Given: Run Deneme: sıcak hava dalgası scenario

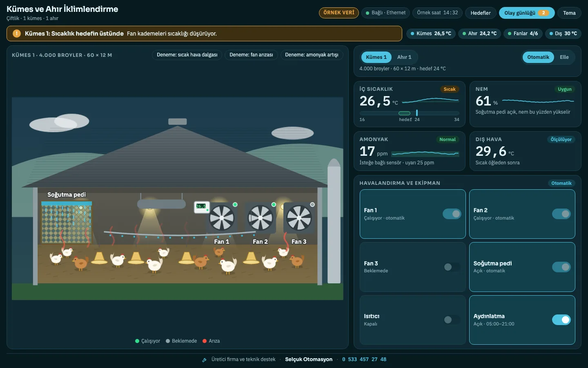Looking at the screenshot, I should click(187, 55).
